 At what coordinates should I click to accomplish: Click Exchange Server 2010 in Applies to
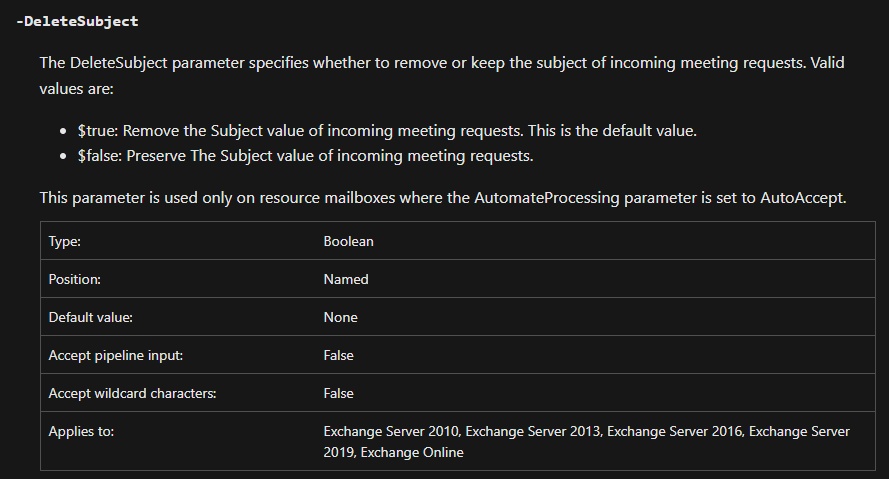click(391, 431)
